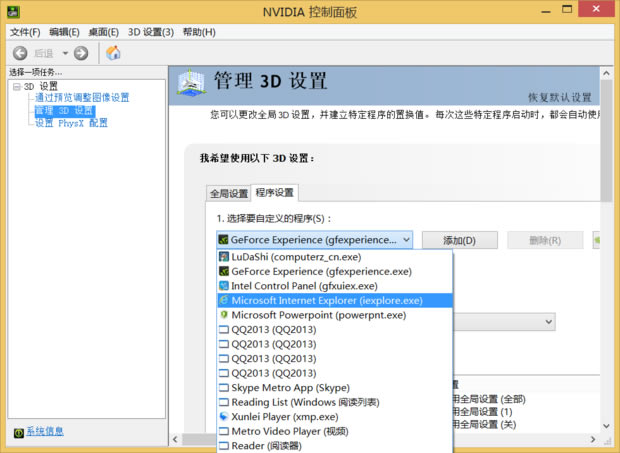Viewport: 620px width, 453px height.
Task: Select 管理 3D 设置 tree item
Action: coord(64,110)
